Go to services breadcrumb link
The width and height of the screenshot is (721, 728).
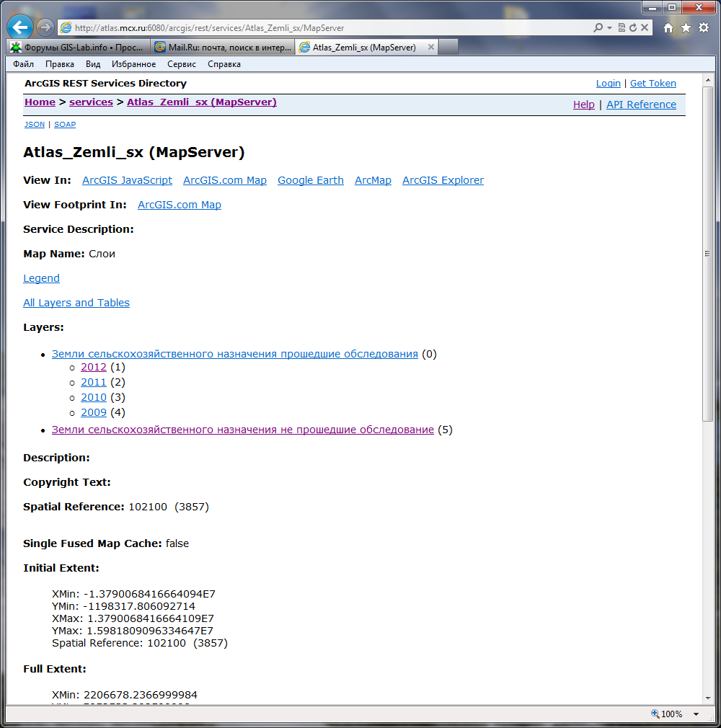coord(91,102)
